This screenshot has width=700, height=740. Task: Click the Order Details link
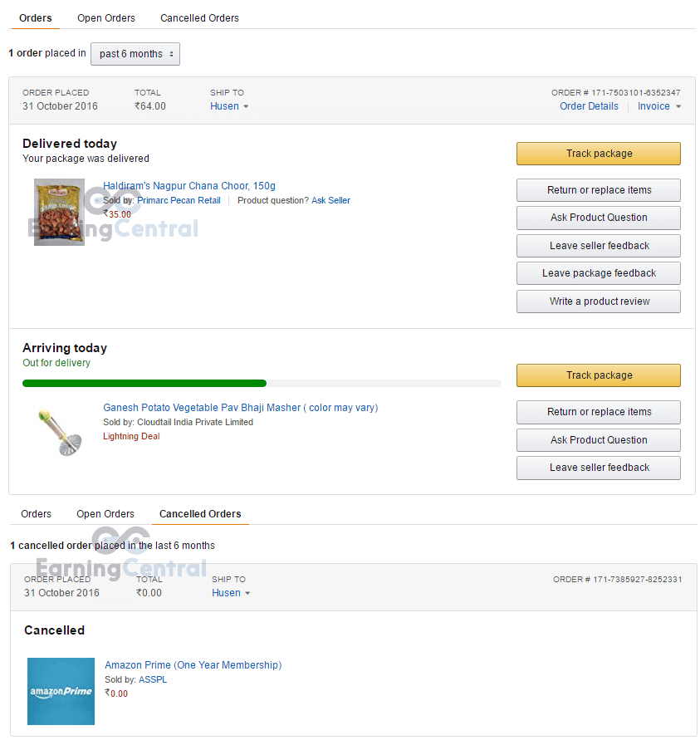click(589, 105)
